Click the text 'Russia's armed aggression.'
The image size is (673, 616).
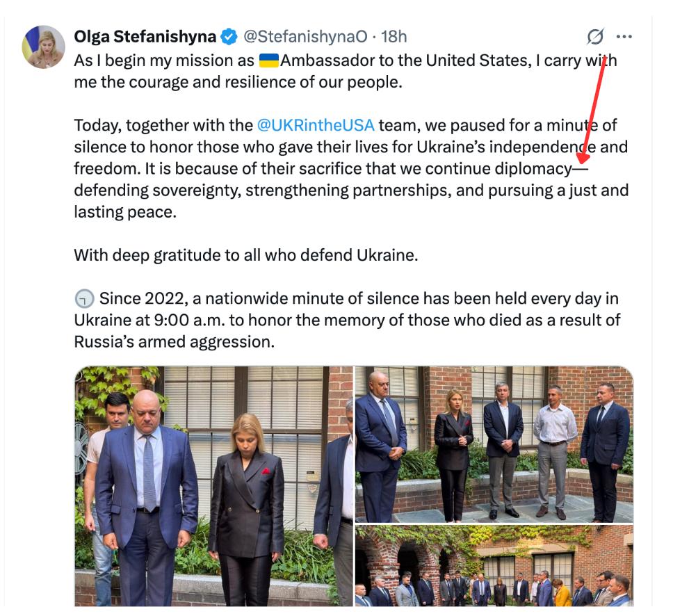click(174, 341)
